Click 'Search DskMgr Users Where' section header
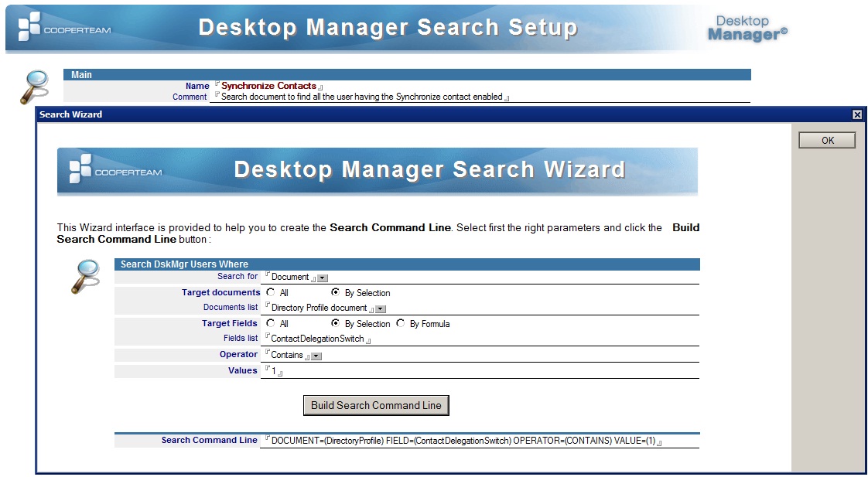 tap(407, 264)
